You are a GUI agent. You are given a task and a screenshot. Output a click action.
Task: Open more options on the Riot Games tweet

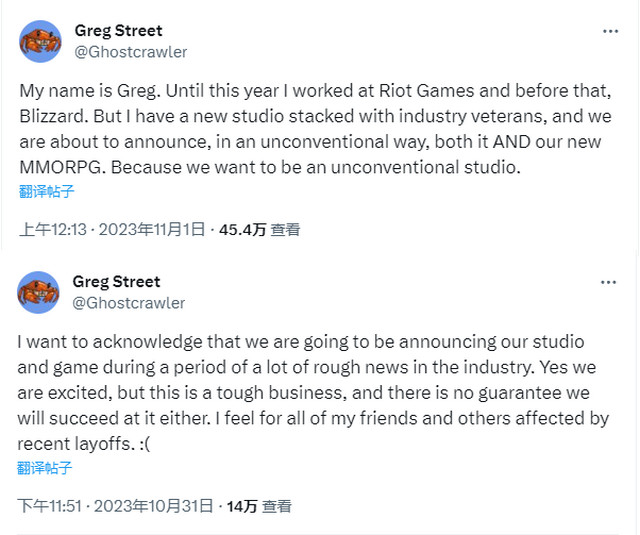tap(610, 31)
